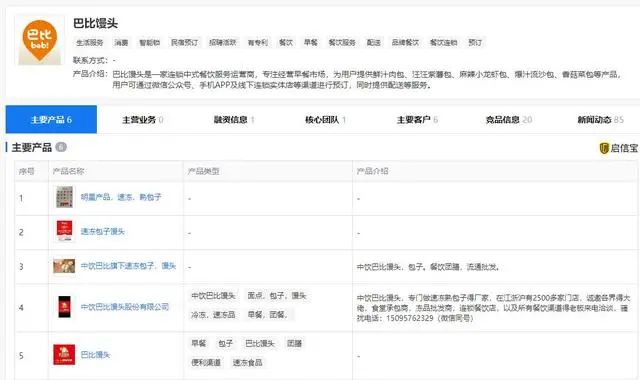The width and height of the screenshot is (640, 380).
Task: Switch to the 融资信息 tab
Action: coord(234,120)
